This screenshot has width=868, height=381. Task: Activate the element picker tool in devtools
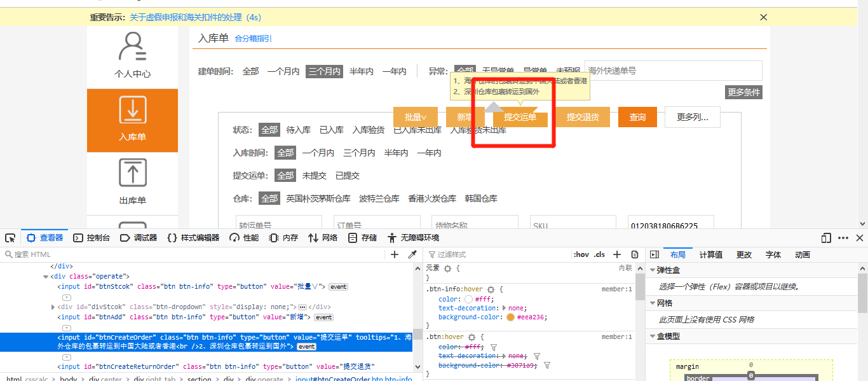pyautogui.click(x=10, y=238)
